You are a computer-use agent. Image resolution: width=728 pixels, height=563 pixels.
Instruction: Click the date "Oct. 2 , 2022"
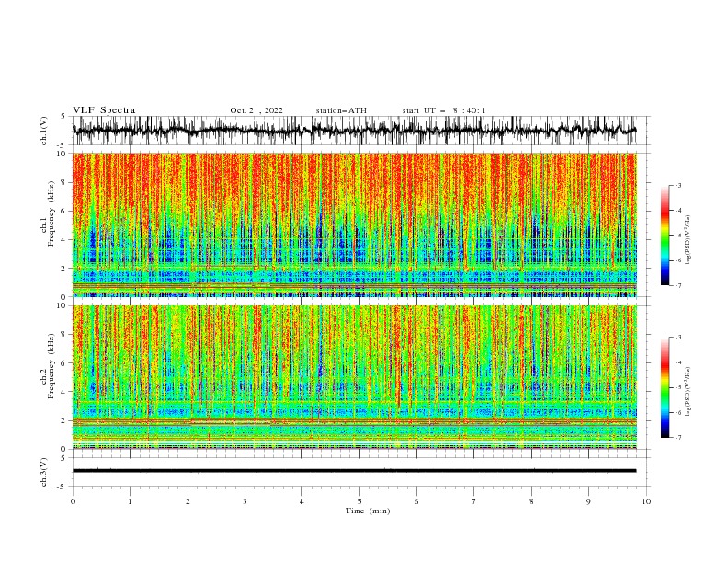[256, 110]
